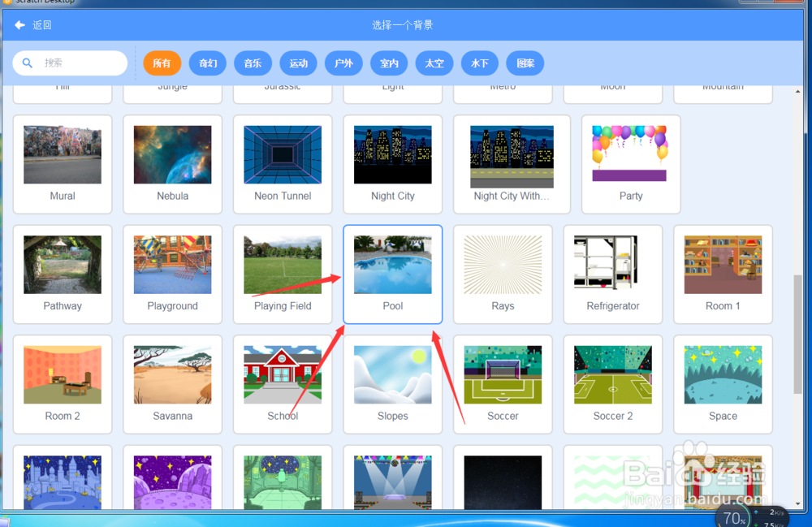Filter backdrops by 太空 space
This screenshot has height=527, width=812.
point(434,63)
